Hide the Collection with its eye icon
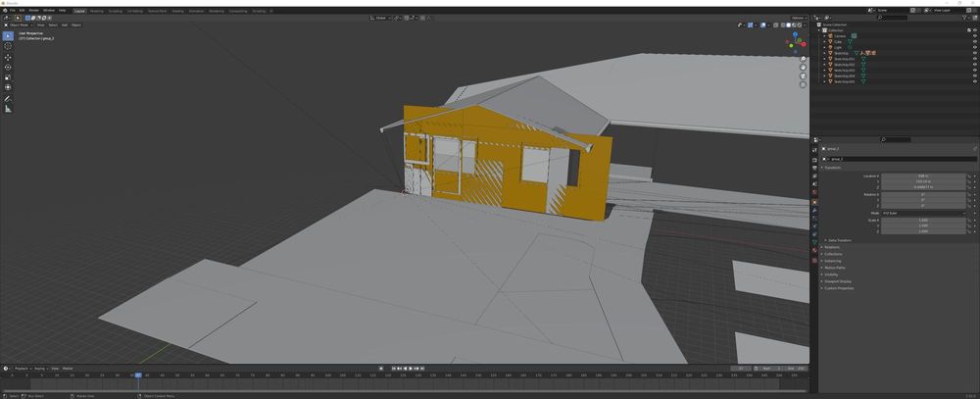This screenshot has height=399, width=980. pyautogui.click(x=974, y=30)
